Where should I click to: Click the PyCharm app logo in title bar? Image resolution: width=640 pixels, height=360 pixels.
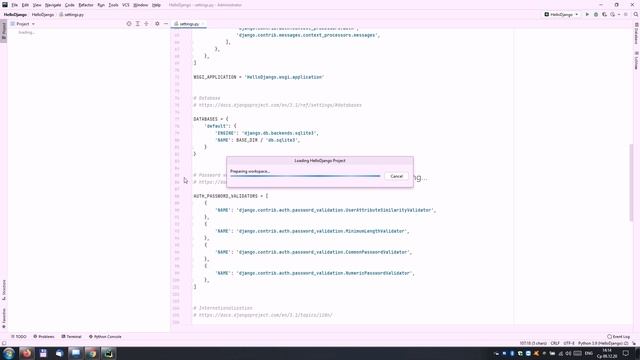point(4,5)
